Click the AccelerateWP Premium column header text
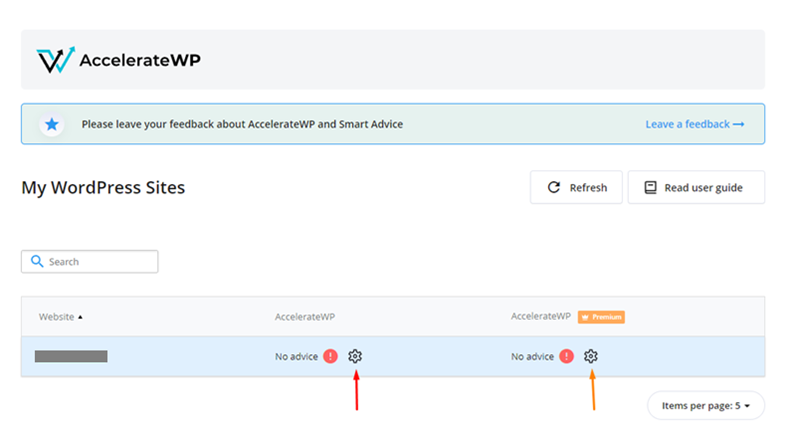 tap(540, 317)
